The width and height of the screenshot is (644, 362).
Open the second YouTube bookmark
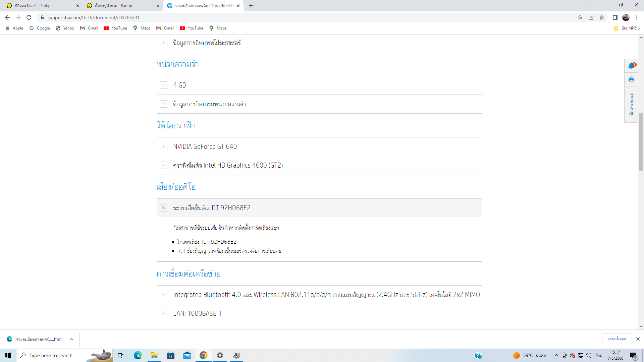(192, 28)
